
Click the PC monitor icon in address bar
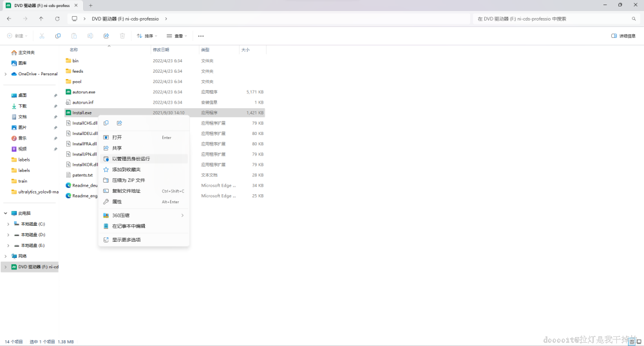click(74, 19)
